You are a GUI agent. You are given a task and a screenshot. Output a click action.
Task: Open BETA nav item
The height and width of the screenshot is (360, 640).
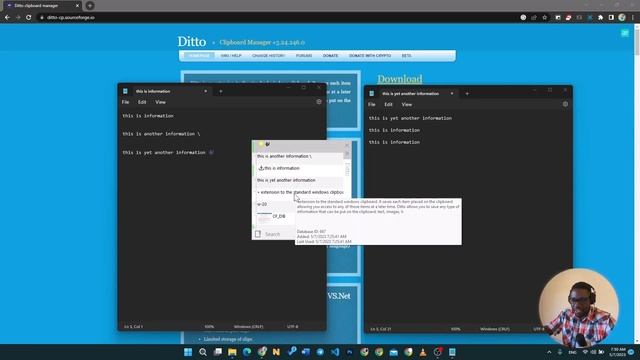point(406,56)
